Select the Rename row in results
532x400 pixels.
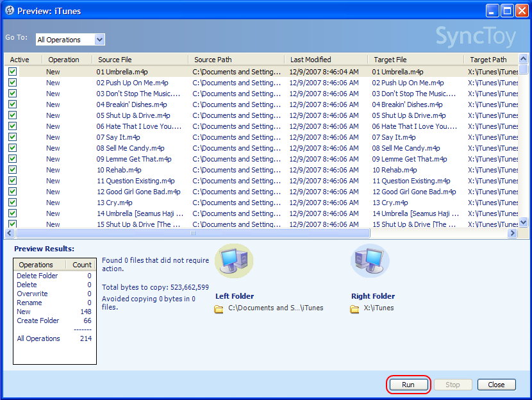click(x=54, y=303)
